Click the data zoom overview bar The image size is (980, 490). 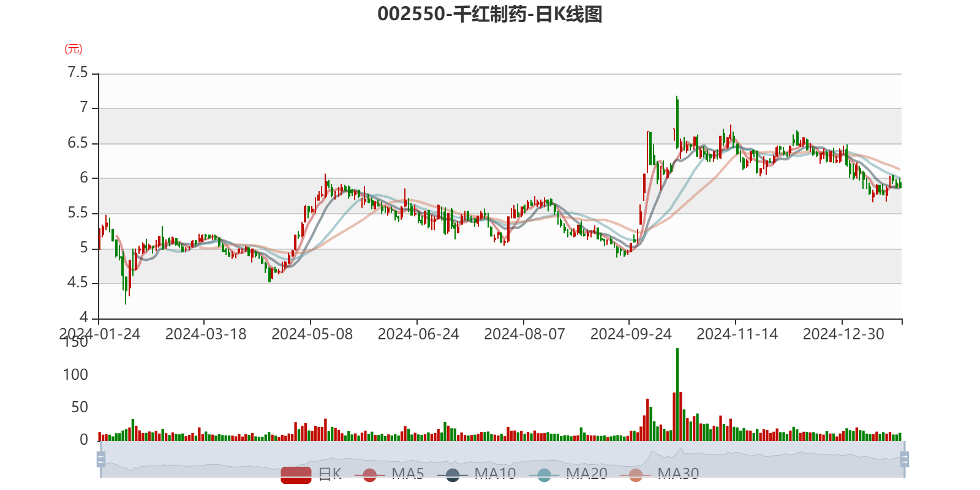pos(502,459)
